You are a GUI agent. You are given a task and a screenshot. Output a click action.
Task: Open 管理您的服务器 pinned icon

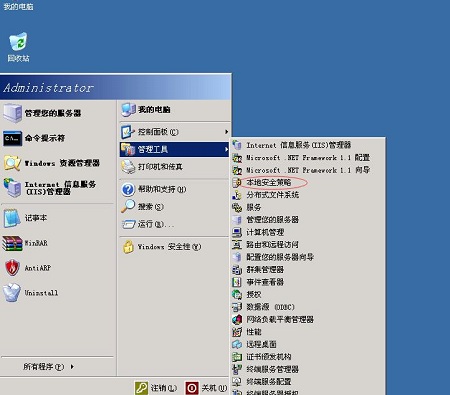(13, 113)
